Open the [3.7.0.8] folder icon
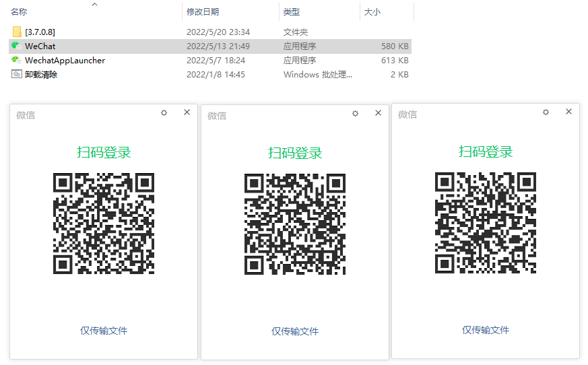 point(17,32)
